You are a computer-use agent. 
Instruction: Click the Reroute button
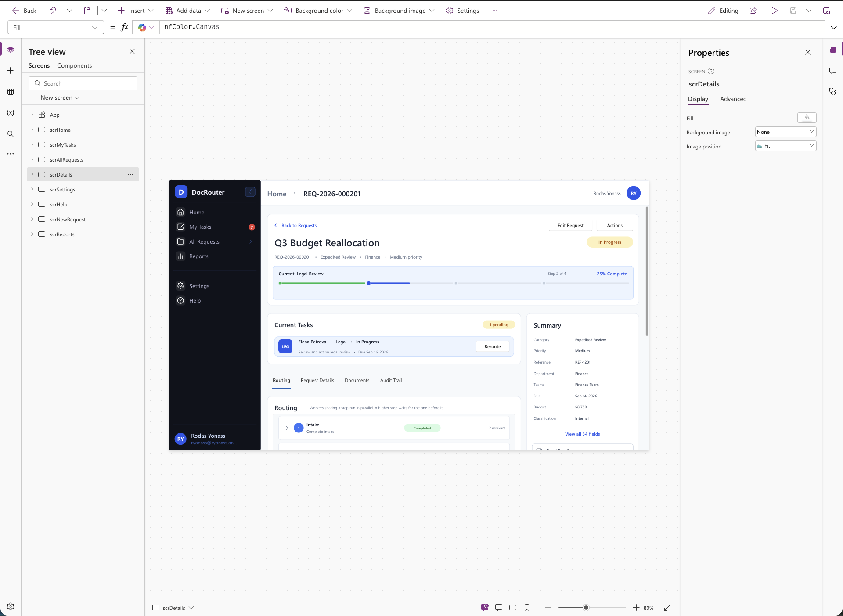pyautogui.click(x=492, y=346)
